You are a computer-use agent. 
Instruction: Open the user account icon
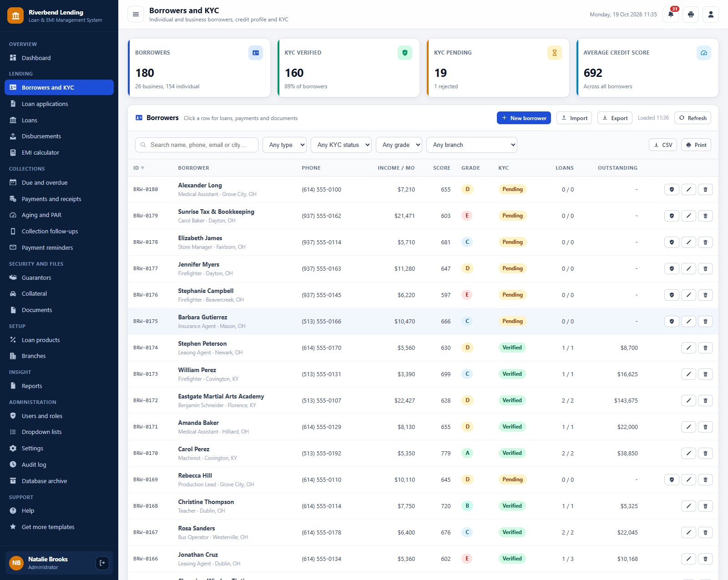click(x=711, y=15)
